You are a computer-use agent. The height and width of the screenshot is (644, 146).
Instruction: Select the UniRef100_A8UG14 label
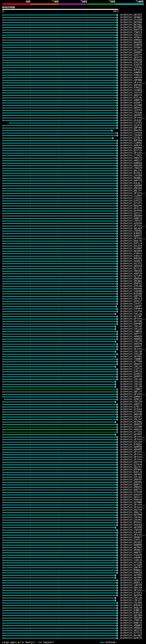click(x=131, y=429)
